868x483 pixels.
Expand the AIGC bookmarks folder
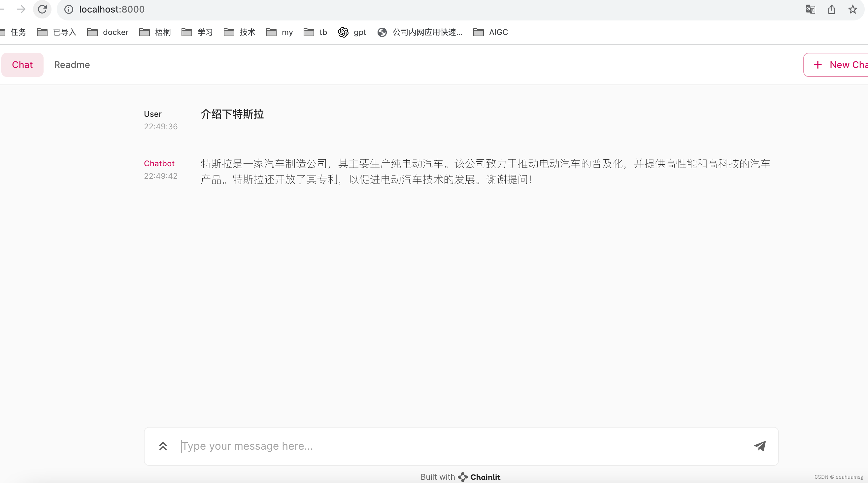click(x=491, y=32)
